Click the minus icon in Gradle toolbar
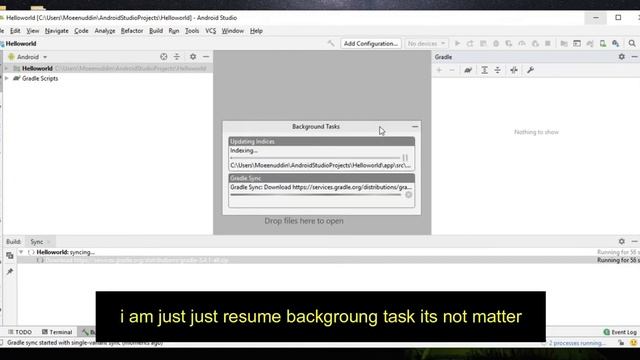Viewport: 640px width, 360px height. click(x=452, y=70)
